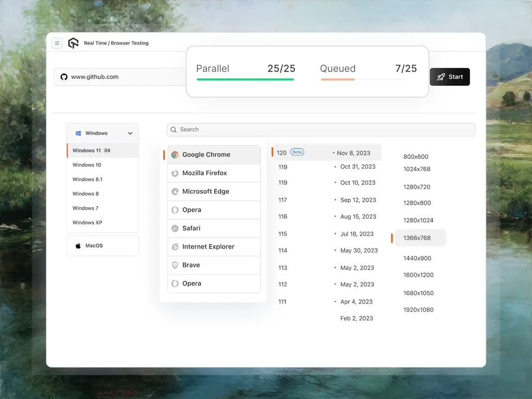Start the browser test
This screenshot has height=399, width=532.
pos(449,77)
